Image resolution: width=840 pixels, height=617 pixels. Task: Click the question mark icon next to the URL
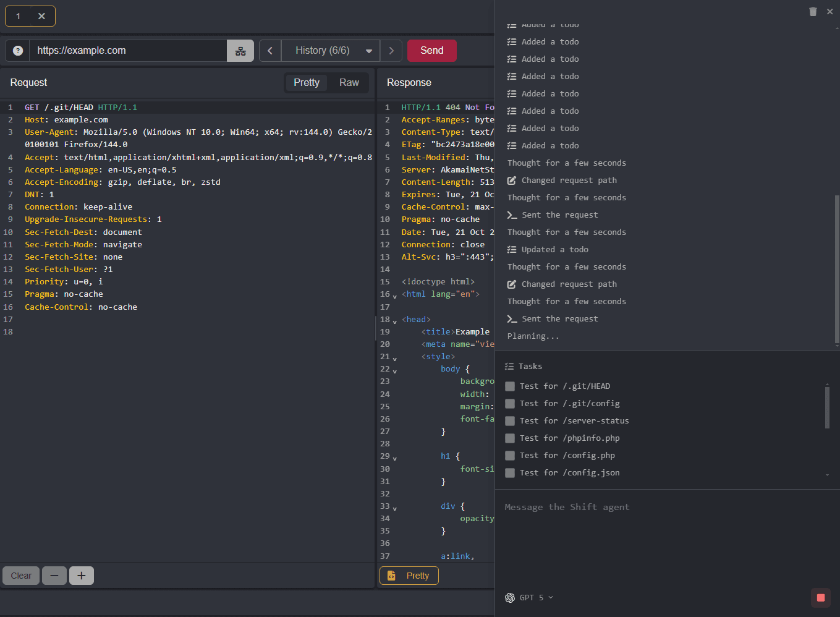17,50
